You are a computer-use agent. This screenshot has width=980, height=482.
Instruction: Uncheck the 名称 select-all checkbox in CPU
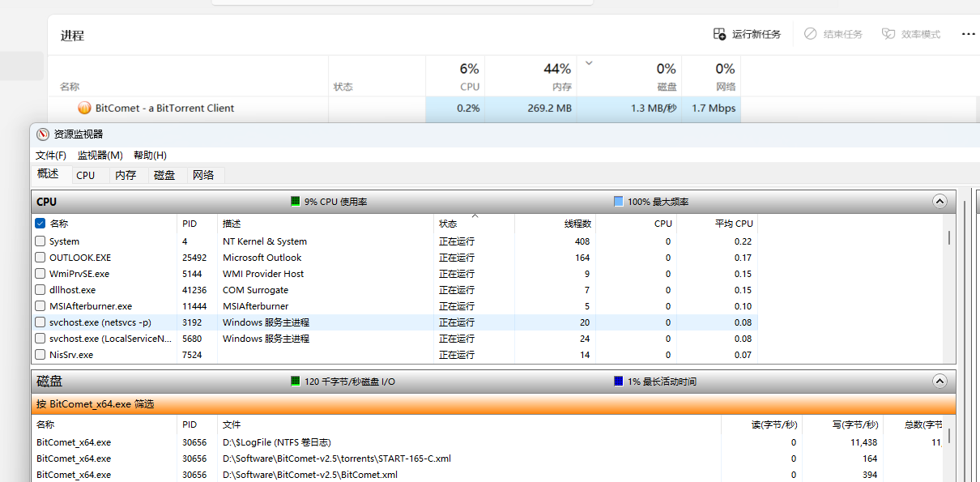tap(40, 223)
